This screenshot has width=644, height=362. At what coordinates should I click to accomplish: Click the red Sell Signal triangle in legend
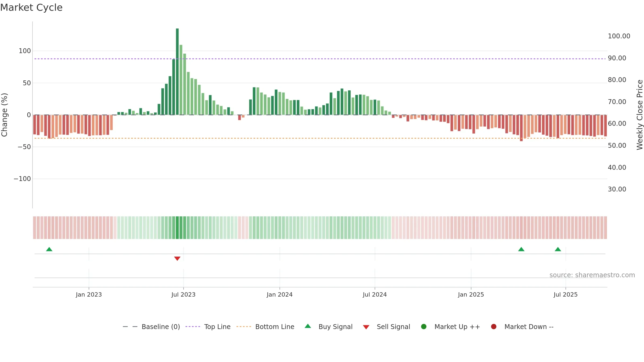(366, 327)
